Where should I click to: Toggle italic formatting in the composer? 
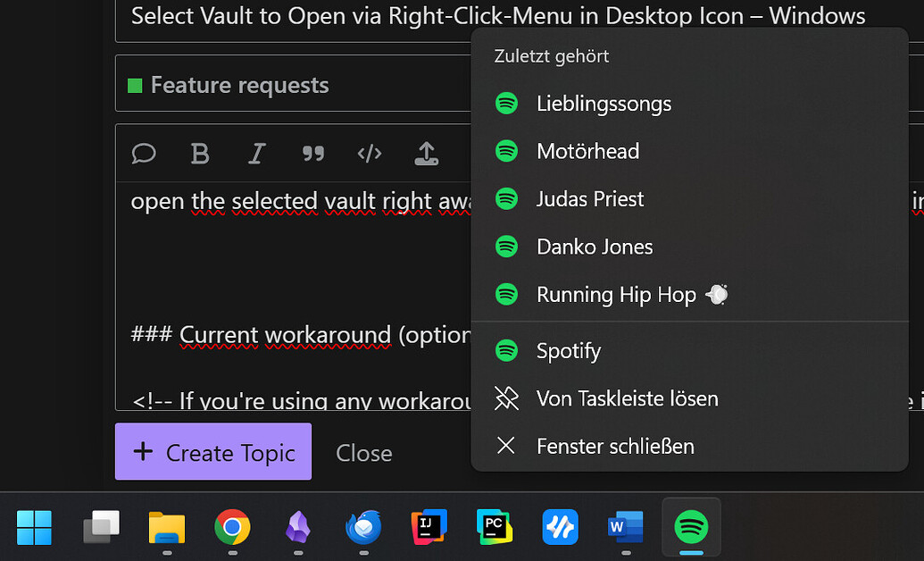pyautogui.click(x=256, y=153)
